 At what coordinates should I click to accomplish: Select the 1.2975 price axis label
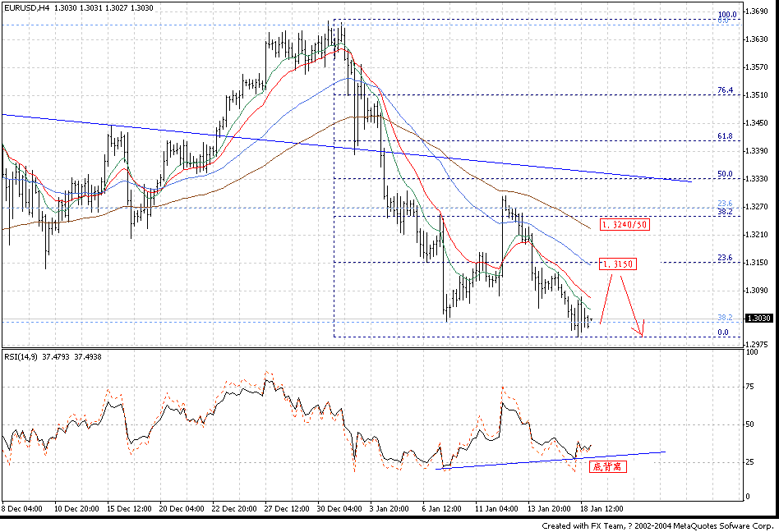pyautogui.click(x=757, y=344)
